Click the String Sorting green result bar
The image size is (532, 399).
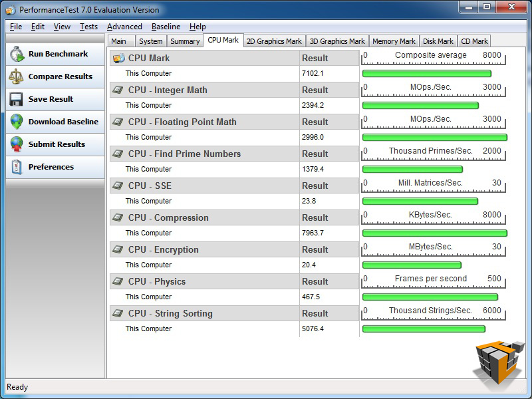(x=424, y=329)
